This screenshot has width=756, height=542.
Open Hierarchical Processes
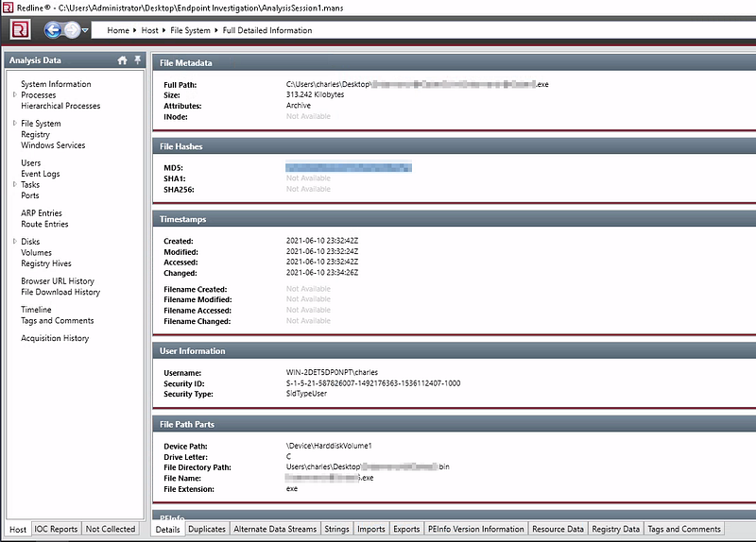coord(60,106)
